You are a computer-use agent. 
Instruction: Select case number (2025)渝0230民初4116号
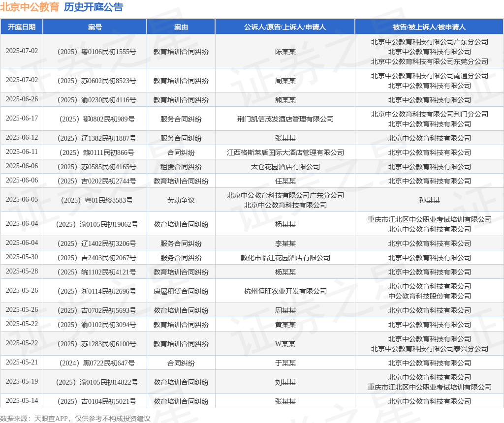97,100
